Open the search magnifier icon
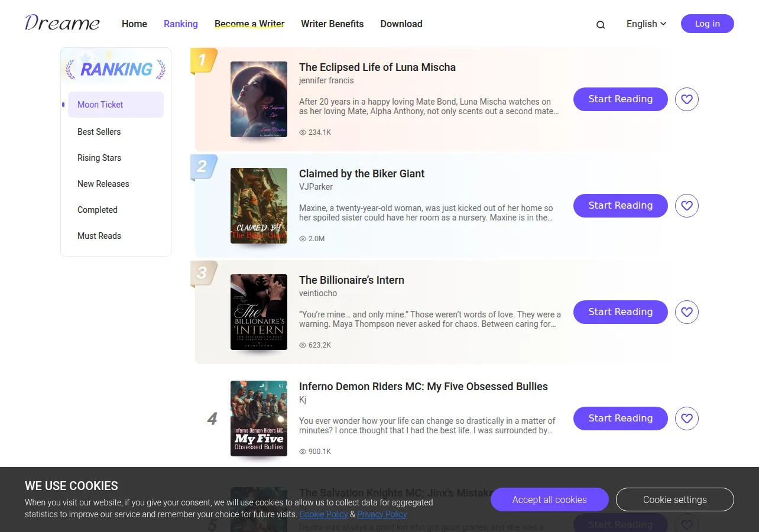The image size is (759, 532). point(601,24)
